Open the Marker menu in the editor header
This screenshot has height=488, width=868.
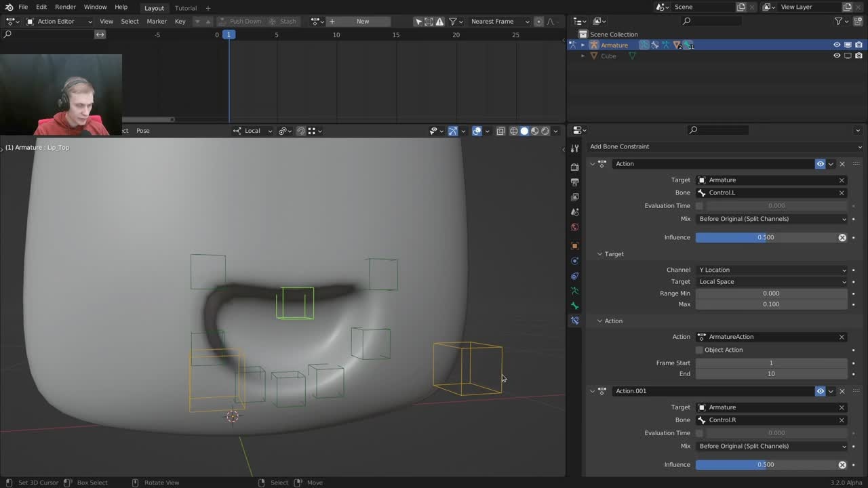click(x=157, y=21)
